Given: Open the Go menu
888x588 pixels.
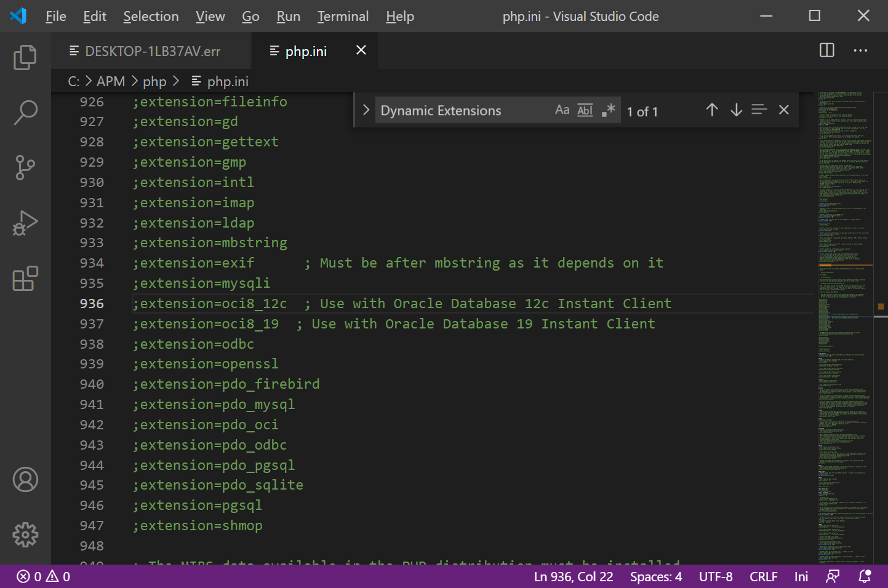Looking at the screenshot, I should click(250, 16).
